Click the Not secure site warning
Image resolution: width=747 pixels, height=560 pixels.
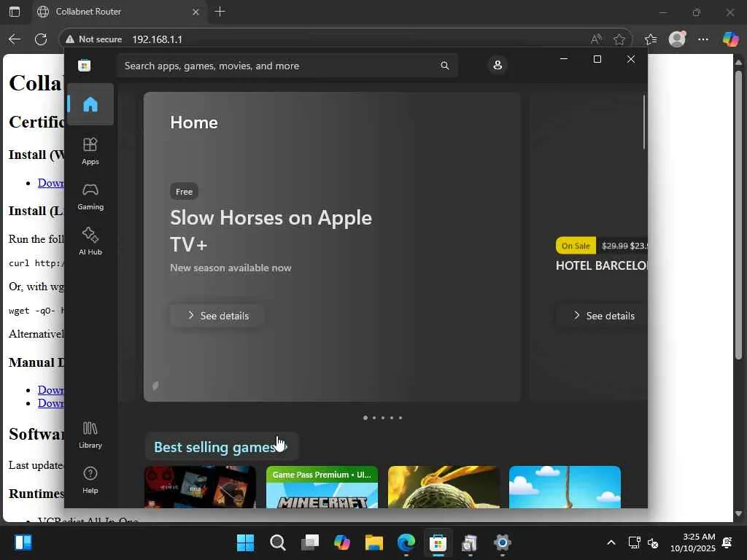94,39
